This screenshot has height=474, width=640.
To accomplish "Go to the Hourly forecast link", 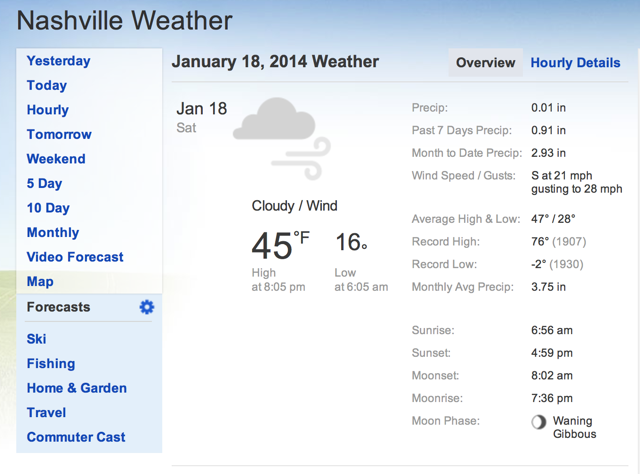I will click(x=48, y=110).
